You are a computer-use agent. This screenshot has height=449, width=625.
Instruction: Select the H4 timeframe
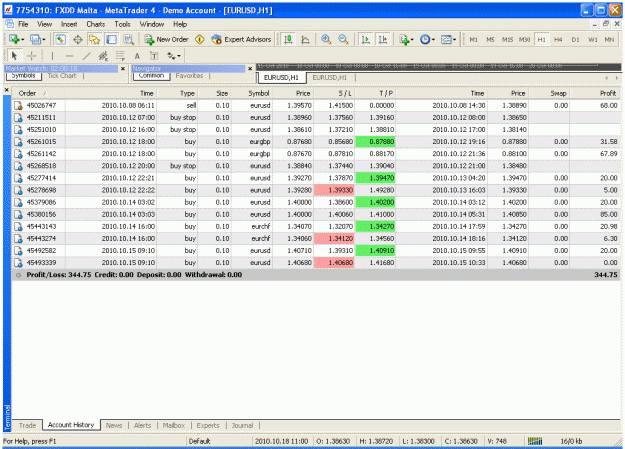coord(558,39)
